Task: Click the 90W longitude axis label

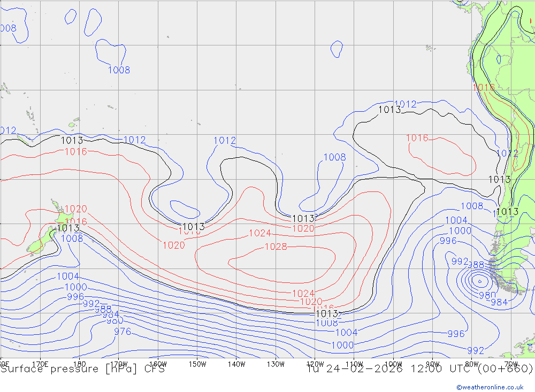Action: click(433, 364)
